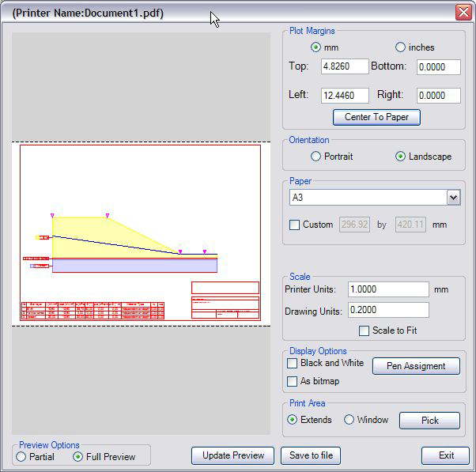The width and height of the screenshot is (476, 472).
Task: Click the Exit button
Action: coord(445,455)
